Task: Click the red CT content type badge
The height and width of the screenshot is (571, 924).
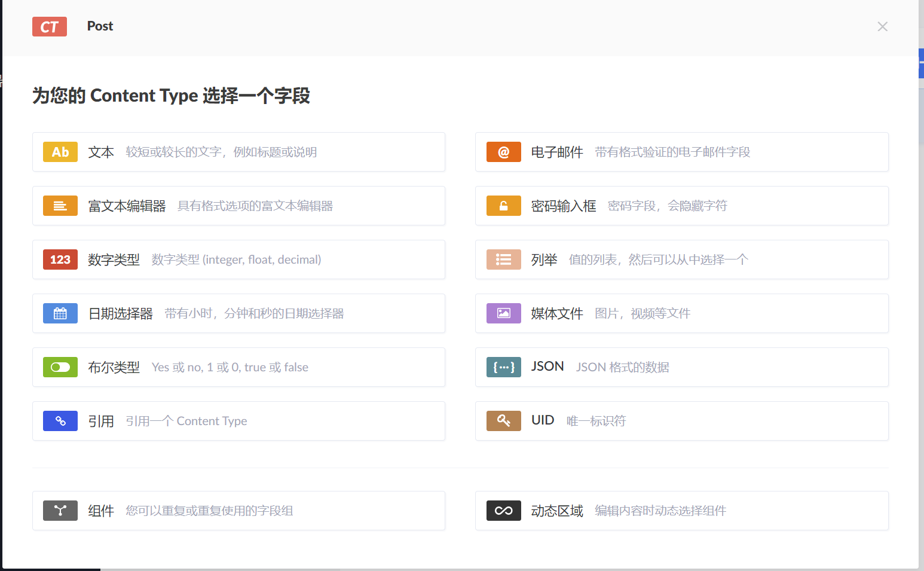Action: 50,27
